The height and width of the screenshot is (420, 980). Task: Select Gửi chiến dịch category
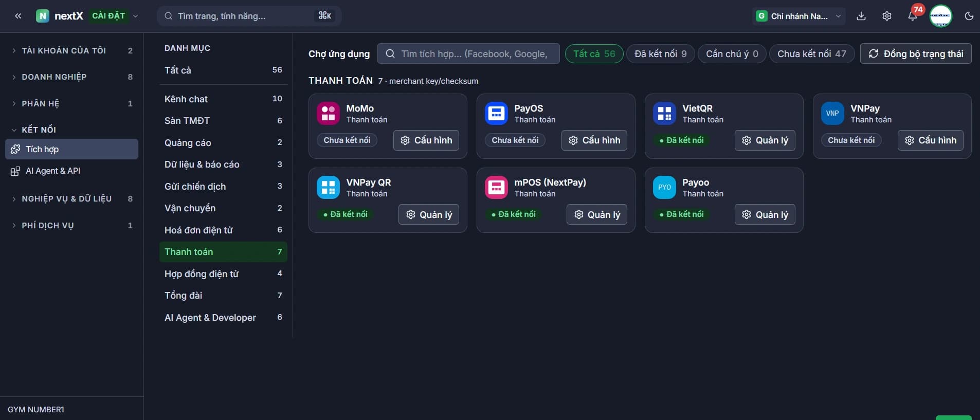point(223,186)
